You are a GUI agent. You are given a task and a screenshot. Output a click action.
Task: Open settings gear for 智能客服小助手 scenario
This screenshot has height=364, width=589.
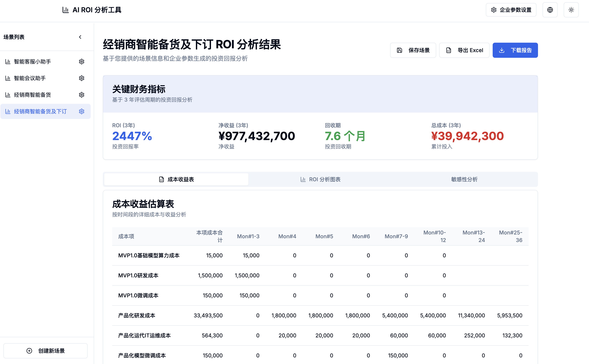[81, 62]
